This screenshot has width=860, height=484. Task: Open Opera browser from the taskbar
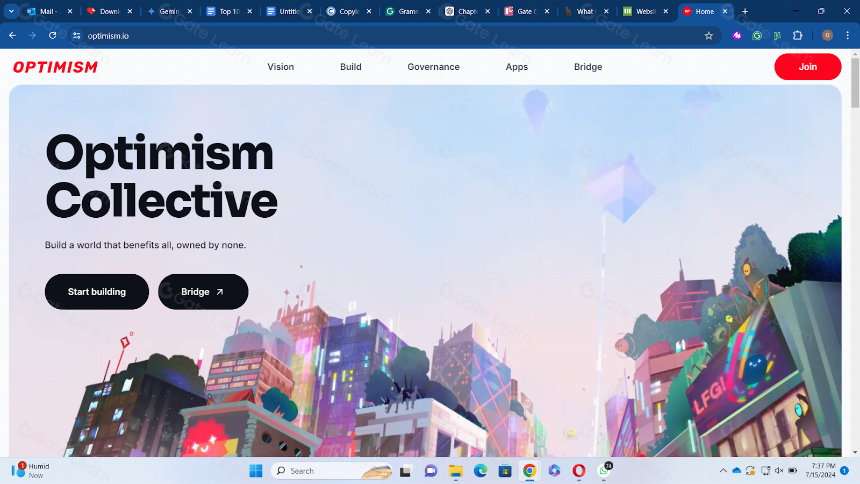pos(579,471)
